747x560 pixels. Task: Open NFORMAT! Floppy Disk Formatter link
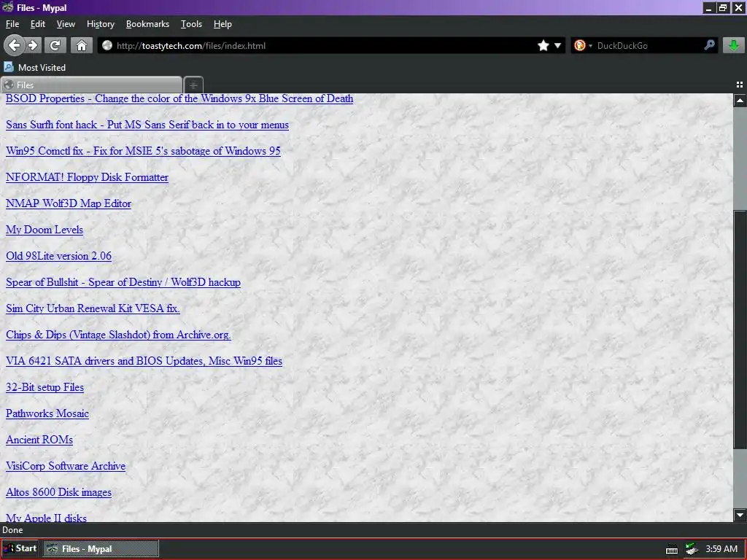point(88,177)
